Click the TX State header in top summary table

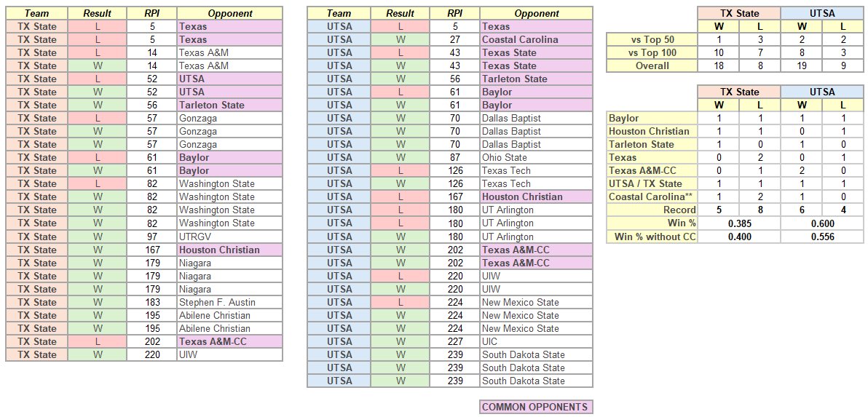coord(740,13)
